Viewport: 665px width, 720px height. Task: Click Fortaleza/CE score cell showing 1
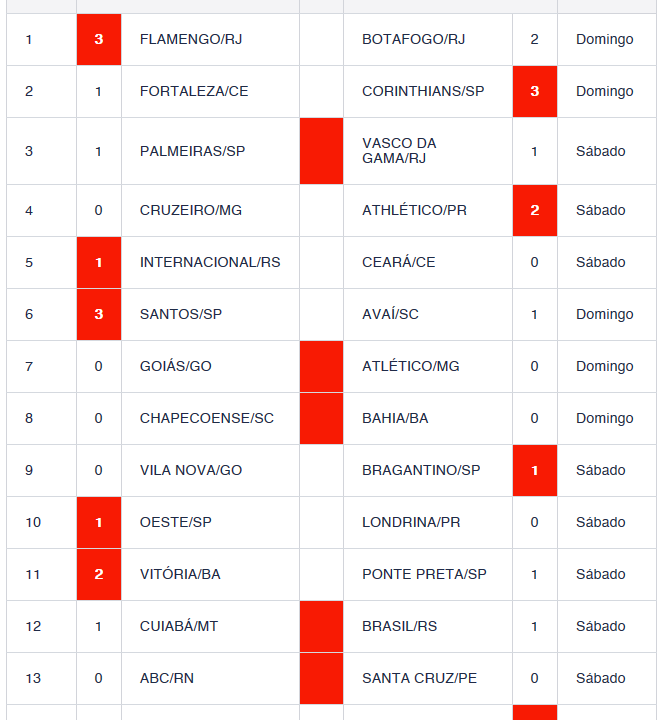[99, 91]
